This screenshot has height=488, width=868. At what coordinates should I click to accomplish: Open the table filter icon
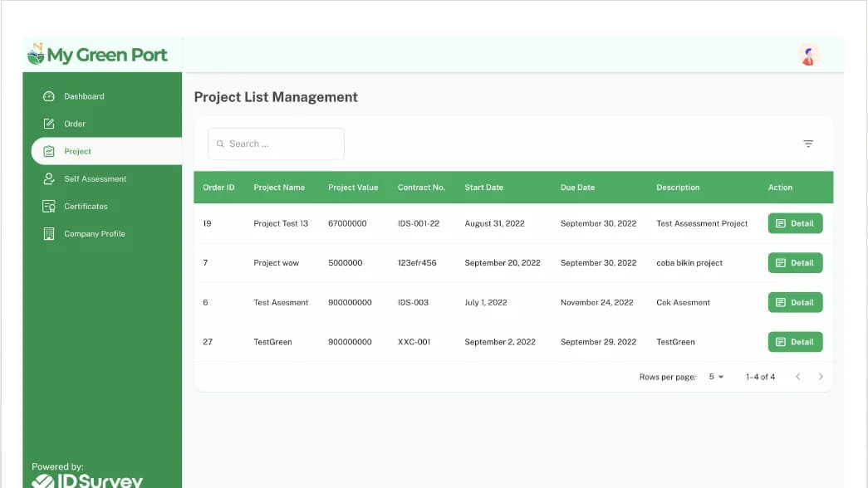pos(808,144)
